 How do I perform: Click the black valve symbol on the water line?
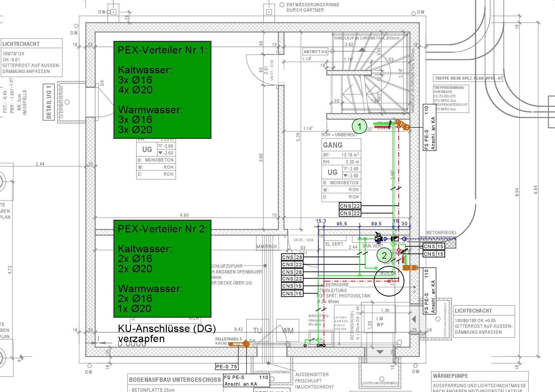(378, 238)
